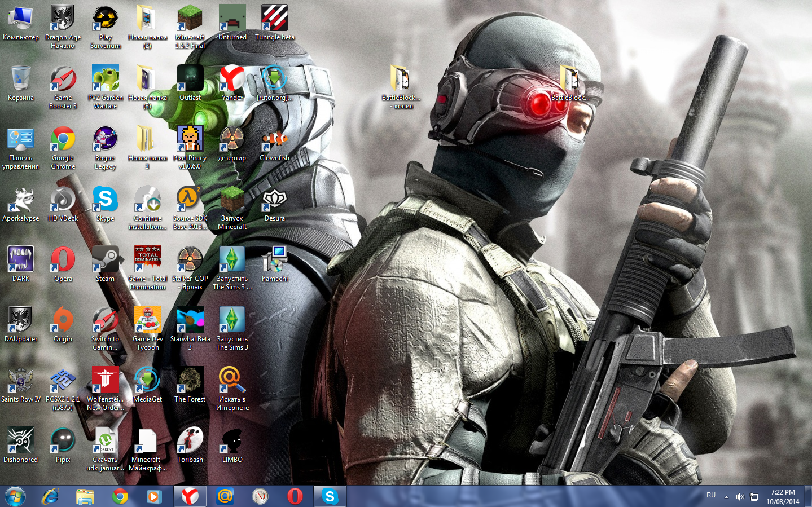The height and width of the screenshot is (507, 812).
Task: Open Tunngle beta desktop icon
Action: [x=275, y=23]
